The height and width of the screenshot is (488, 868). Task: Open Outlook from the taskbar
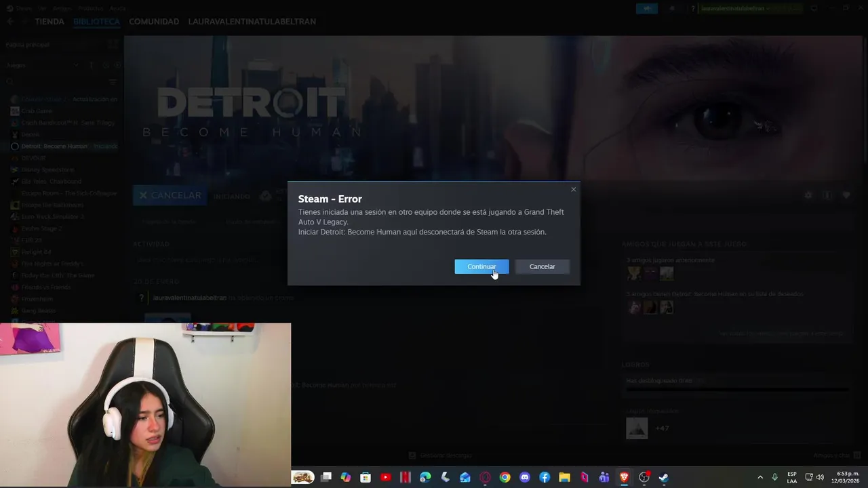[465, 477]
